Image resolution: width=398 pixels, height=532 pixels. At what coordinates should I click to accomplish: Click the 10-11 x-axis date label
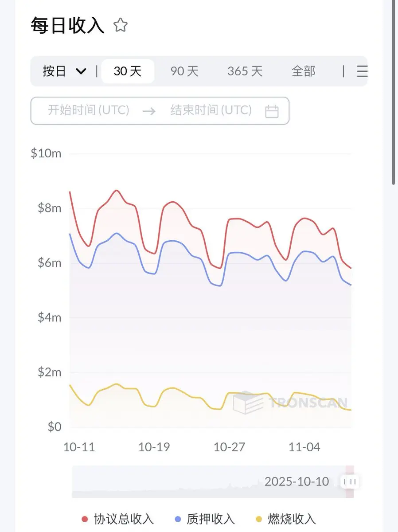coord(79,447)
